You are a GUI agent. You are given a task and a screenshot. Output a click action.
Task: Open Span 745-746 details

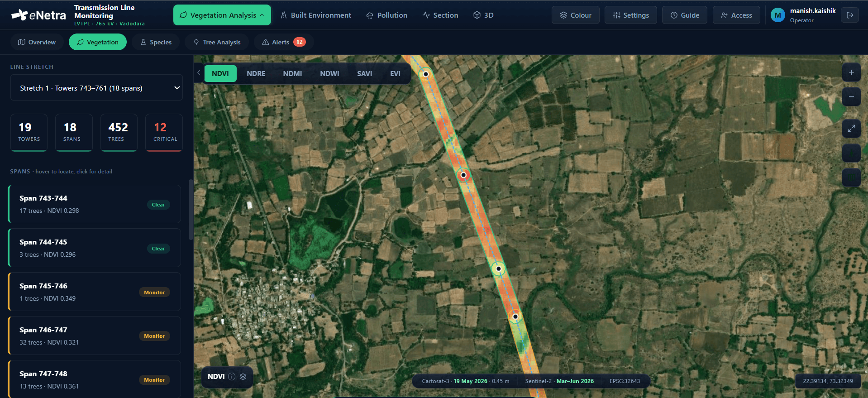[95, 292]
